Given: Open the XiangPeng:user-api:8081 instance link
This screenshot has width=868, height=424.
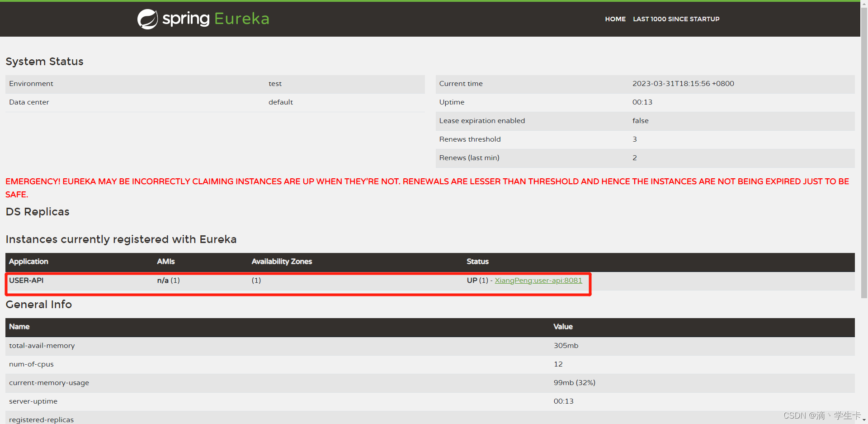Looking at the screenshot, I should (538, 281).
